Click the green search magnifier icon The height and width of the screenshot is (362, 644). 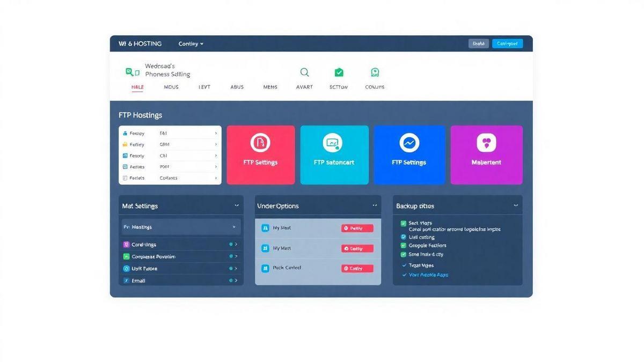(304, 72)
